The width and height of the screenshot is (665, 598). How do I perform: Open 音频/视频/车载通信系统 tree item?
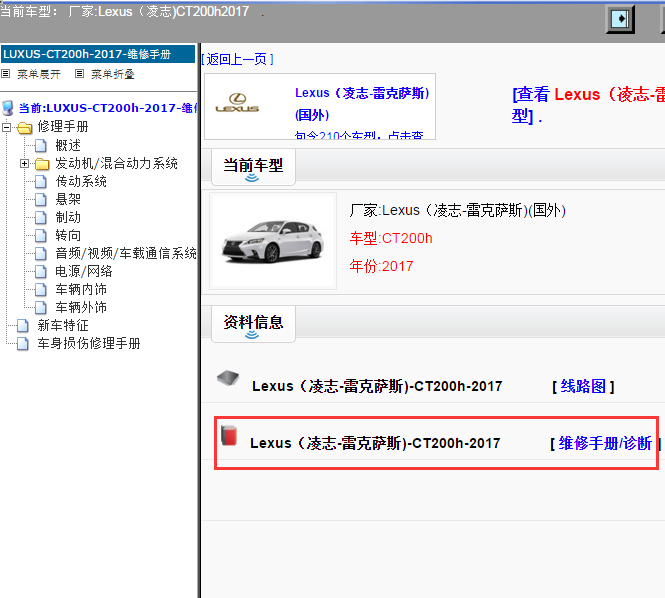[126, 254]
